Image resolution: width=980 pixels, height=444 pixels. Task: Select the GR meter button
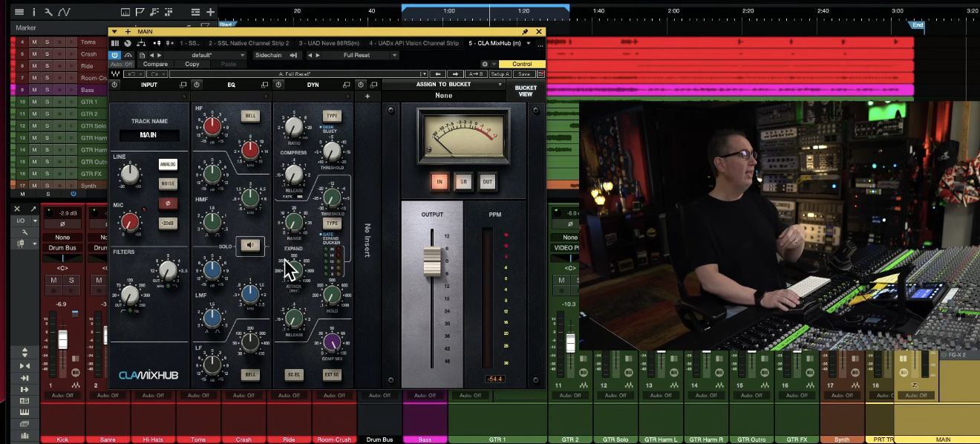tap(464, 182)
